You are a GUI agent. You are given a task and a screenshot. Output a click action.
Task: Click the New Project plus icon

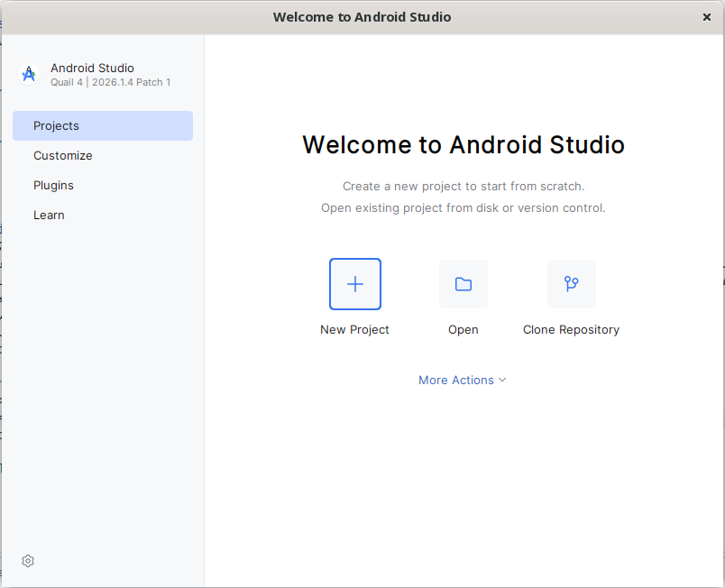[355, 284]
